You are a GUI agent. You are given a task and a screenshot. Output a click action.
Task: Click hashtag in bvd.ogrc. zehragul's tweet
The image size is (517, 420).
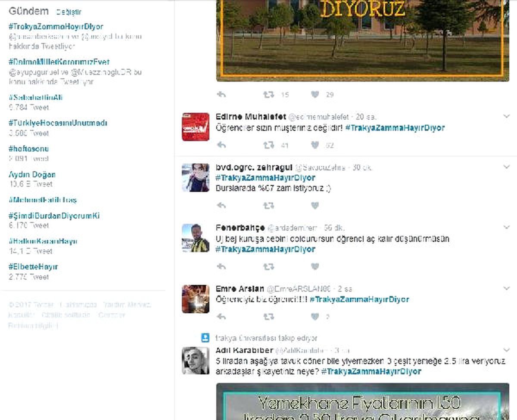coord(265,178)
